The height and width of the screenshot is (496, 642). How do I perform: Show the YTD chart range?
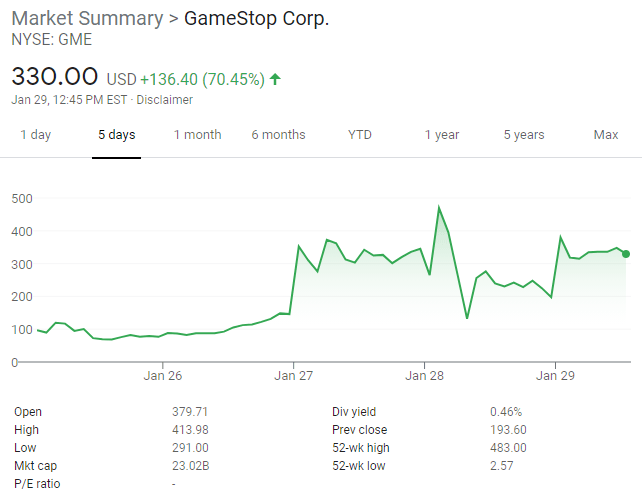(x=359, y=135)
